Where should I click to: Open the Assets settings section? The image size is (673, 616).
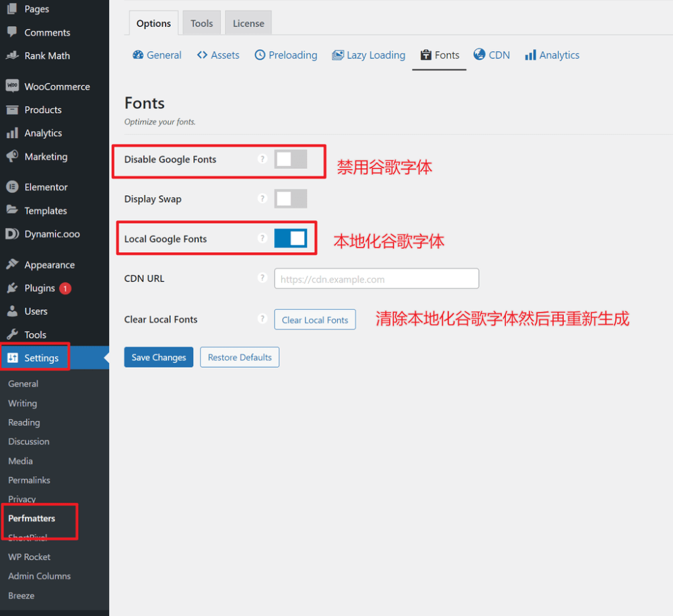218,55
